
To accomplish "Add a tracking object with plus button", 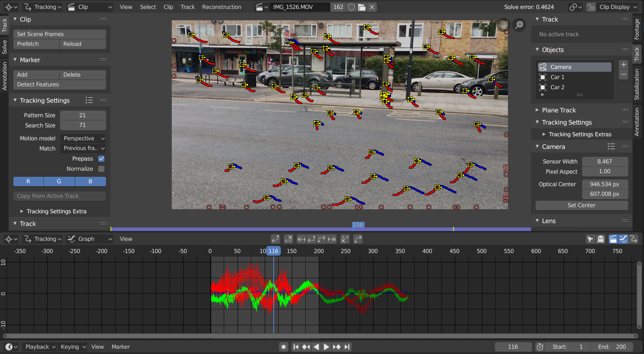I will (624, 65).
